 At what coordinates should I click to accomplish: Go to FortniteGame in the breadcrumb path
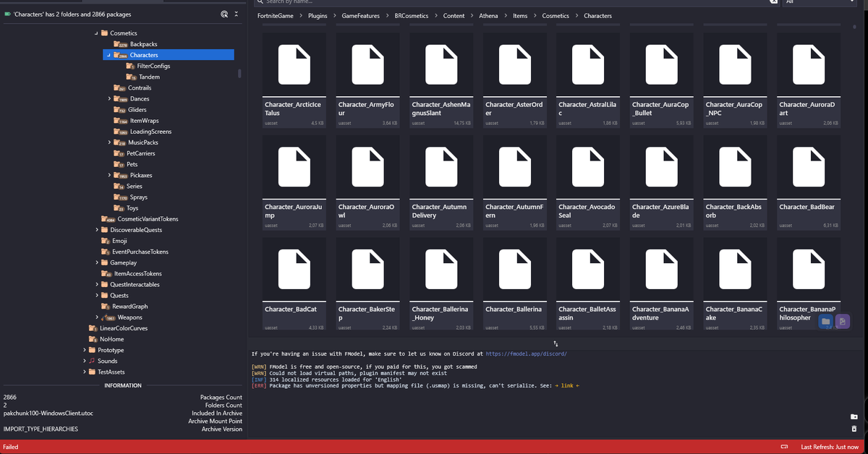click(276, 15)
